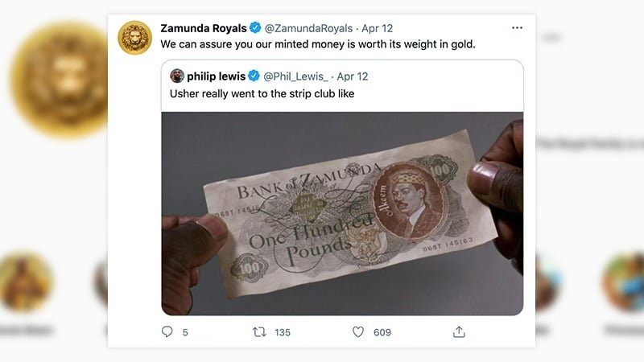Click the 609 likes count
The width and height of the screenshot is (644, 362).
(x=382, y=332)
